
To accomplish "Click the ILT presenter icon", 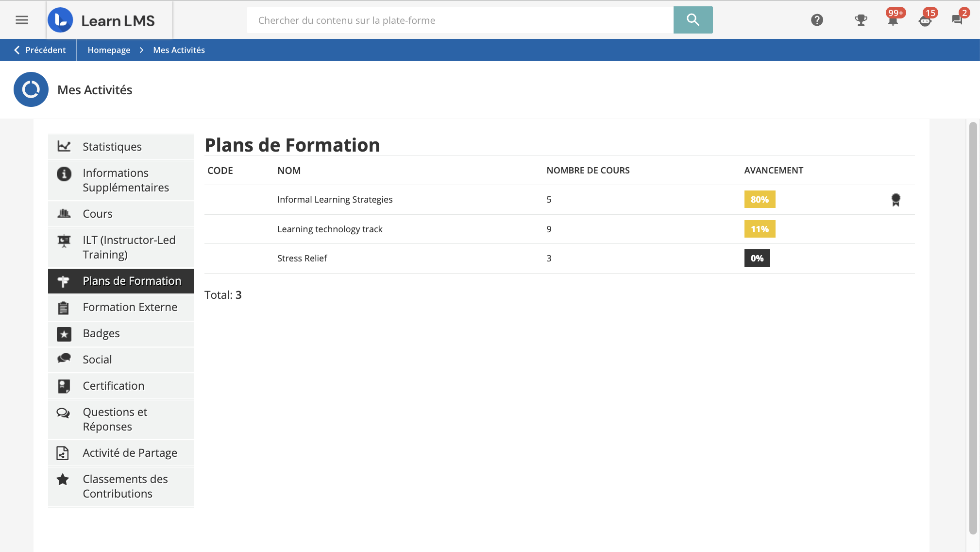I will click(64, 241).
